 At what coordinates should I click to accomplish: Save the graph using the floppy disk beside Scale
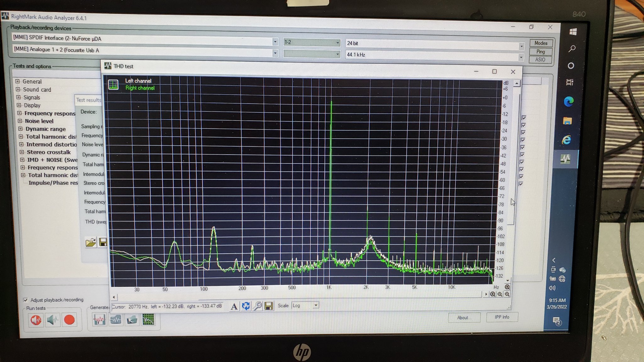point(269,306)
